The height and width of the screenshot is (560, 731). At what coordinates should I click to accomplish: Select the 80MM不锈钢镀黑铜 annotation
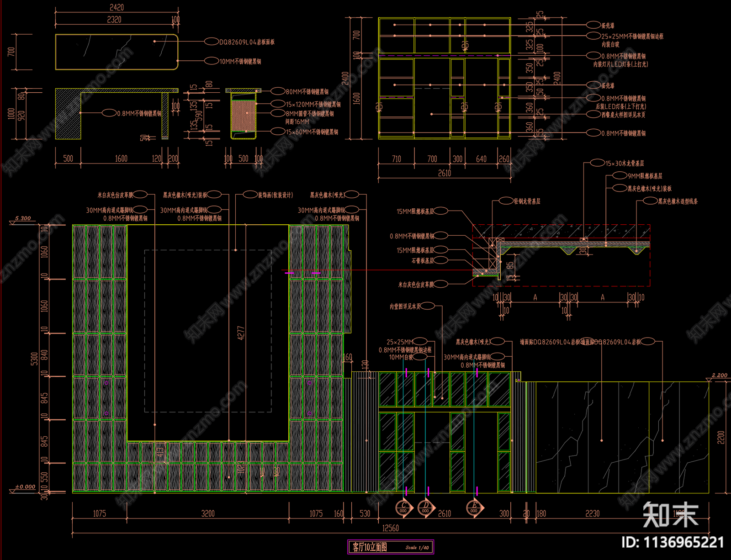tap(307, 92)
